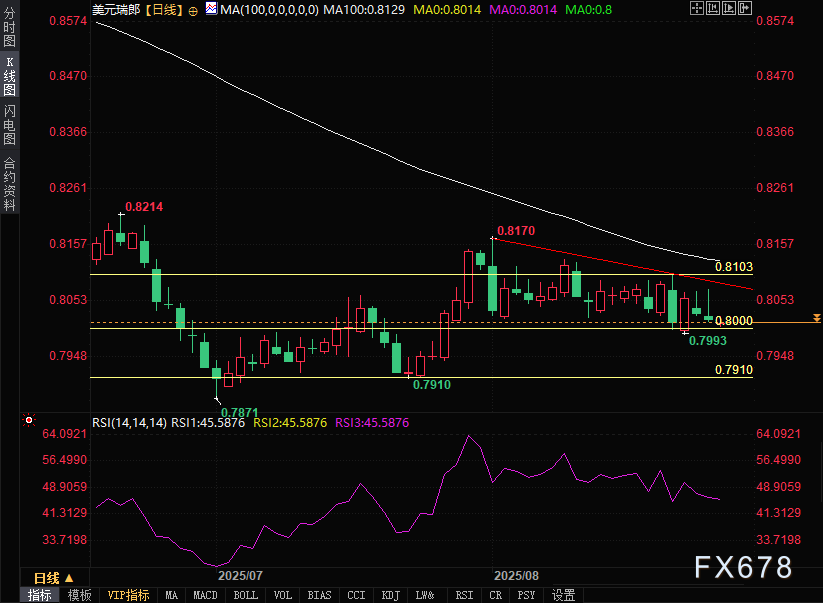Select the 指标 bottom tab
The height and width of the screenshot is (603, 823).
[39, 595]
